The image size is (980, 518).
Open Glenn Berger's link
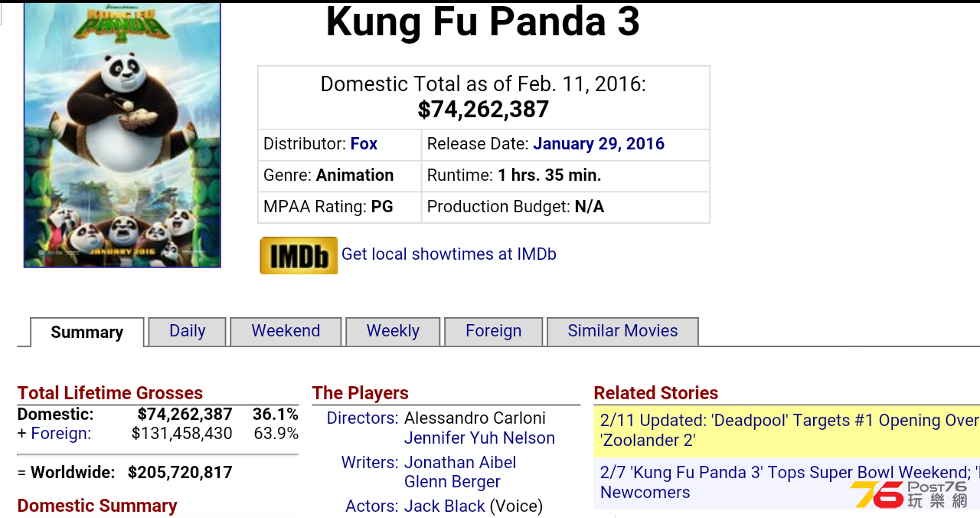coord(452,482)
